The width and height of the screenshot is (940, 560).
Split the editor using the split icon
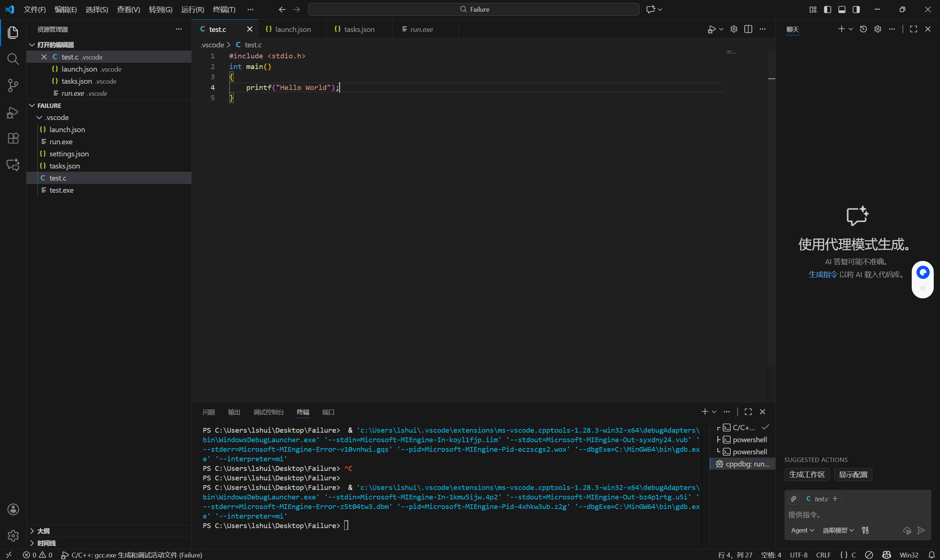pyautogui.click(x=748, y=29)
